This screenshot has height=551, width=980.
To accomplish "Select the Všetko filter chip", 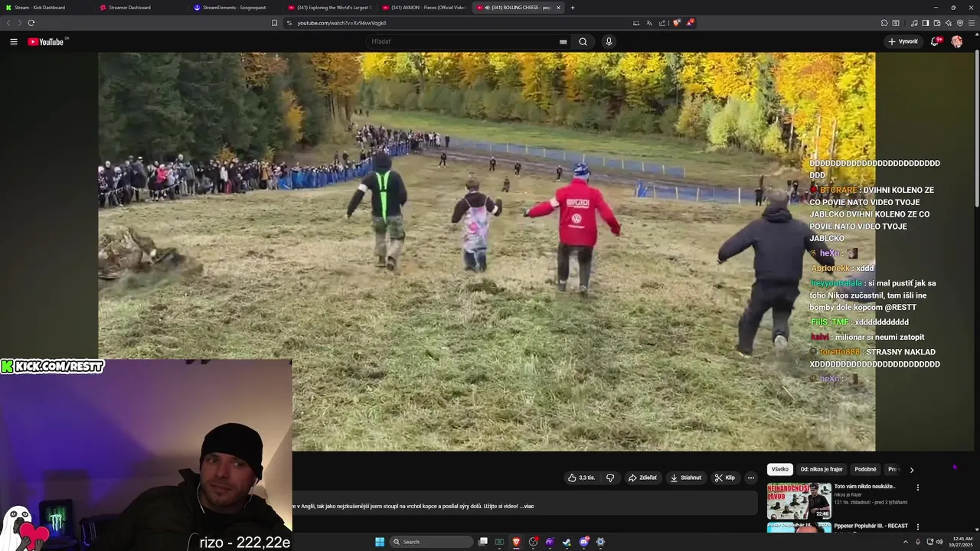I will coord(780,469).
